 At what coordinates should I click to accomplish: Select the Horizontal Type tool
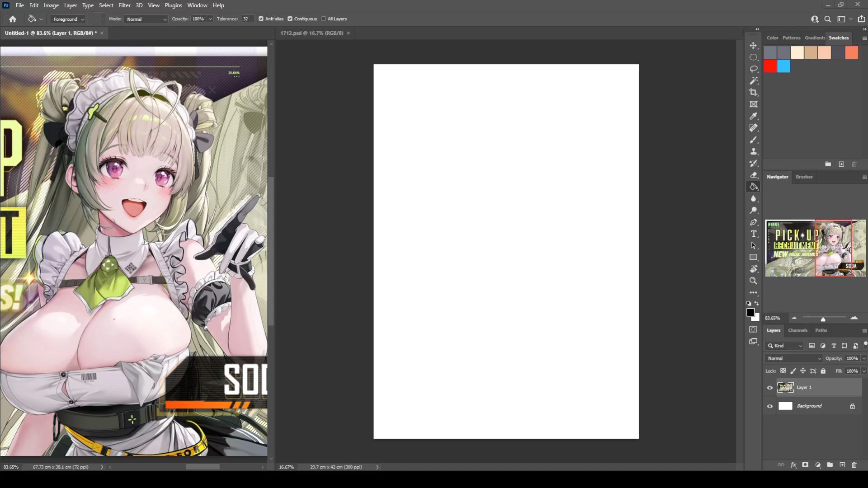[x=753, y=234]
